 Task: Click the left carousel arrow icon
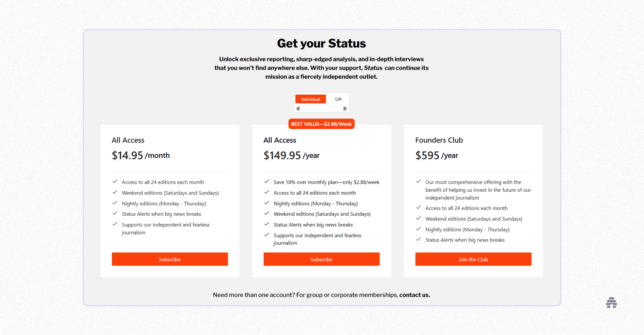pos(298,108)
